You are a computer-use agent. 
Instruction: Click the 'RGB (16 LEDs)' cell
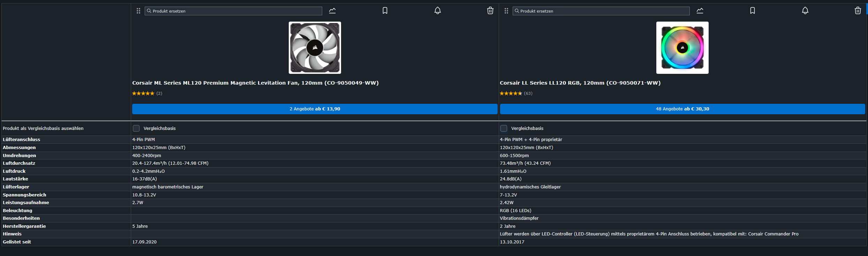[516, 211]
